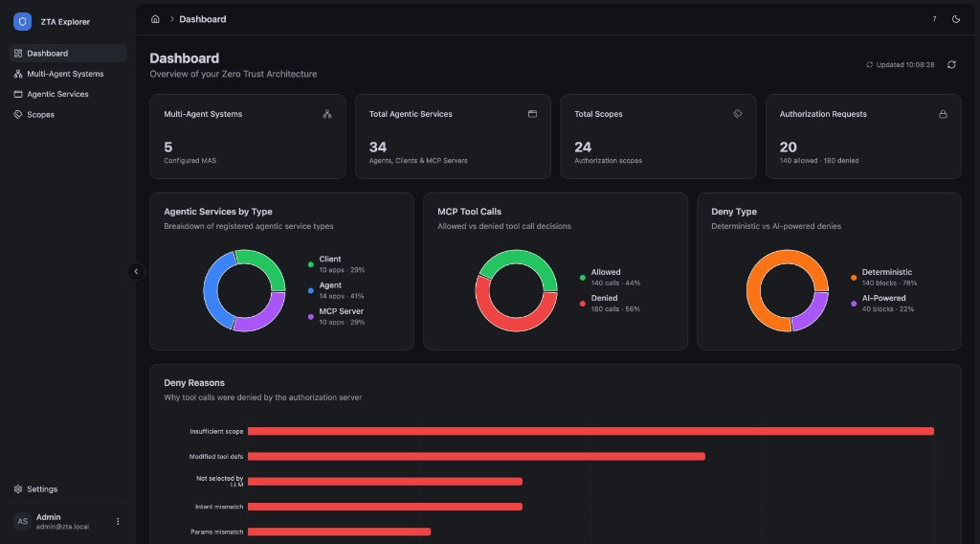Click the Agentic Services window icon in sidebar

[x=18, y=94]
